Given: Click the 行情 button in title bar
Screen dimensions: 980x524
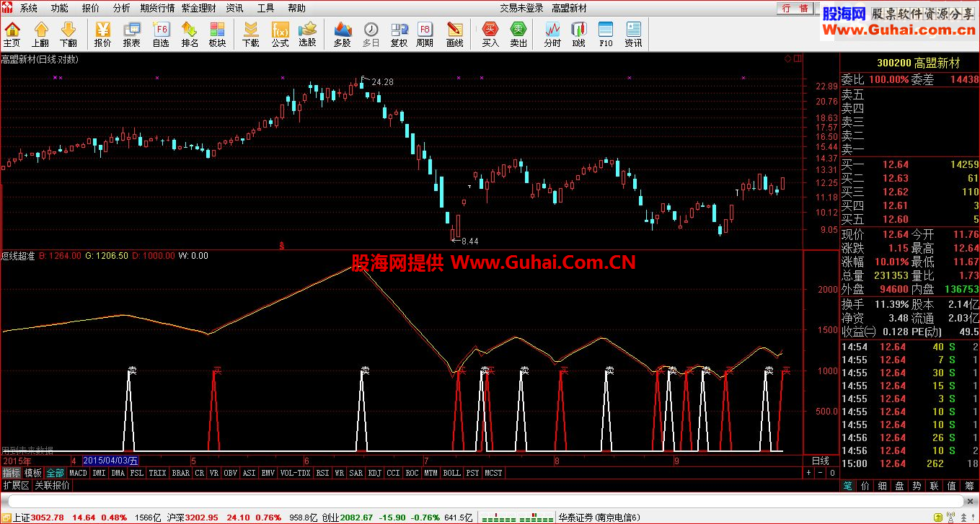Looking at the screenshot, I should pyautogui.click(x=795, y=8).
